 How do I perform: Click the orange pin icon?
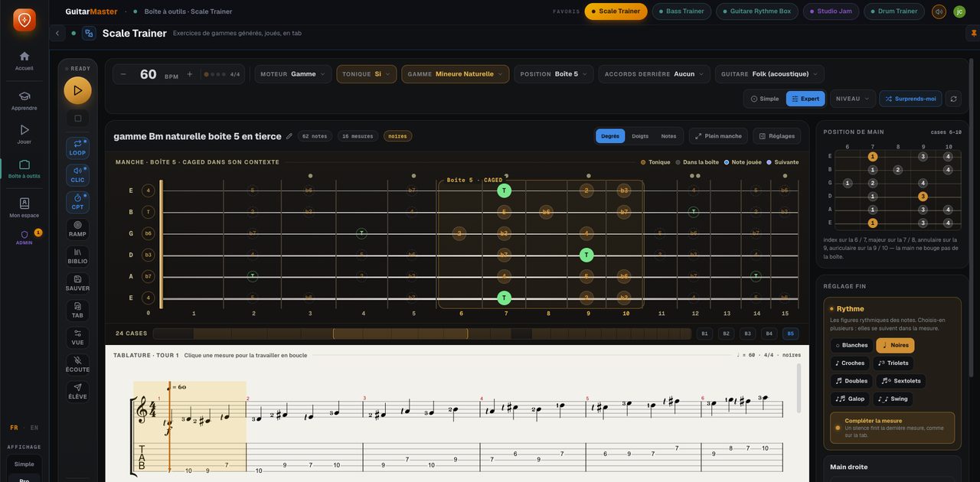point(974,33)
